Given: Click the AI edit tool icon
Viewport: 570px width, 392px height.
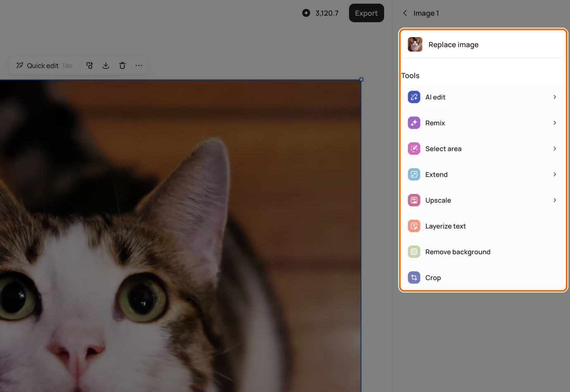Looking at the screenshot, I should (414, 97).
